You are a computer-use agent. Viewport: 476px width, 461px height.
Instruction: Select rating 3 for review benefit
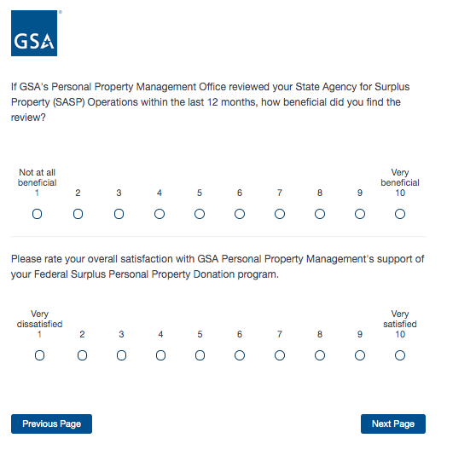click(x=119, y=214)
